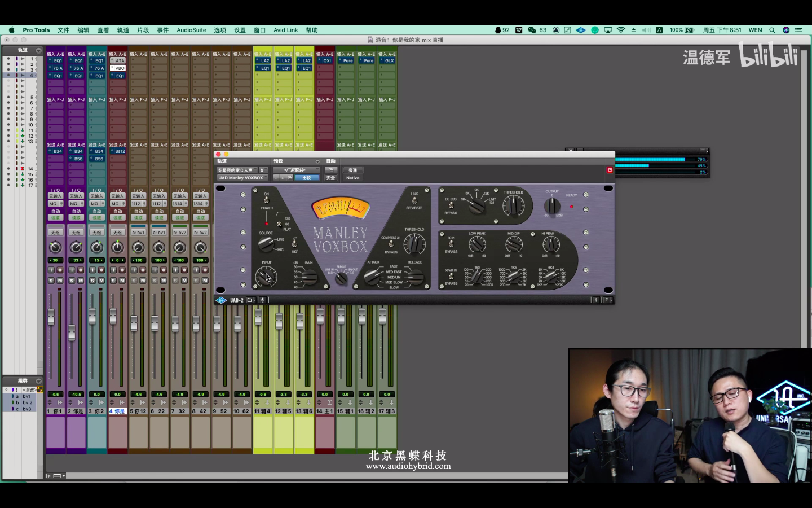Open the Tracks list panel menu
Image resolution: width=812 pixels, height=508 pixels.
coord(38,50)
